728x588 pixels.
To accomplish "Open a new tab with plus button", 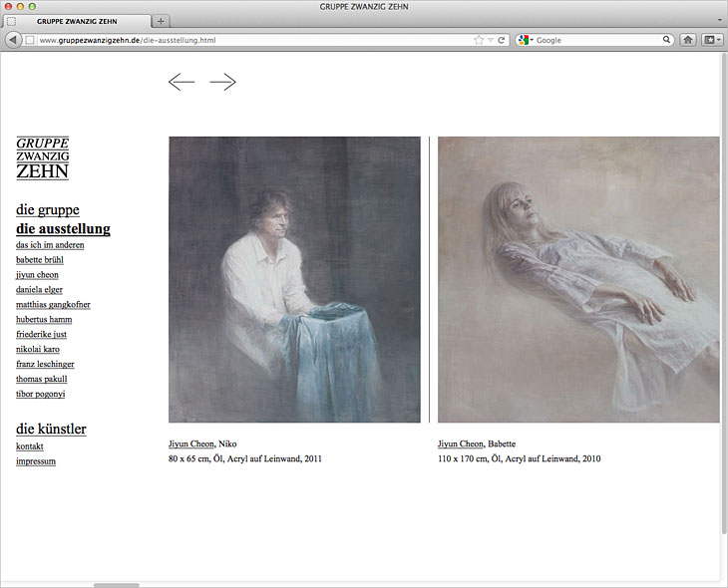I will pyautogui.click(x=161, y=21).
